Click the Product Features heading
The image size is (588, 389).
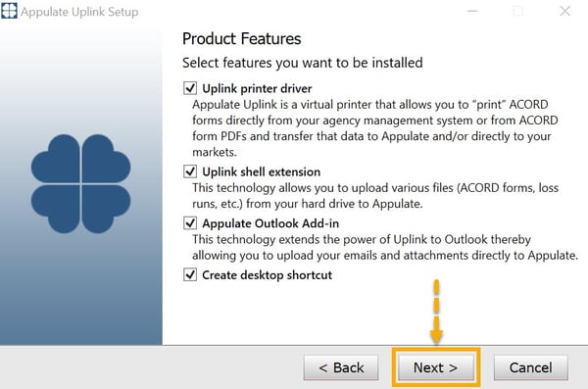pyautogui.click(x=241, y=38)
